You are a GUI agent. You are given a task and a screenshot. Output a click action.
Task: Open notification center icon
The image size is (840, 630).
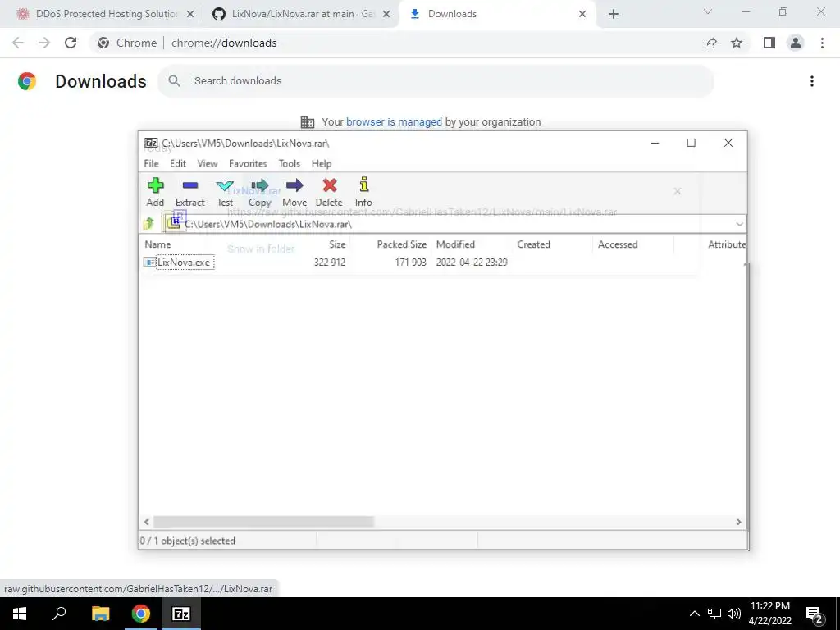[x=815, y=614]
